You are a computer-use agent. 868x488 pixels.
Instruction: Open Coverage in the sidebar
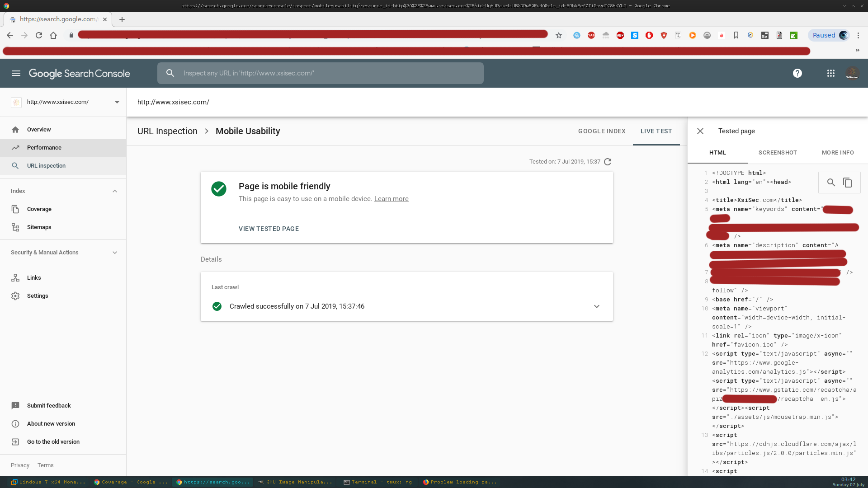63,209
